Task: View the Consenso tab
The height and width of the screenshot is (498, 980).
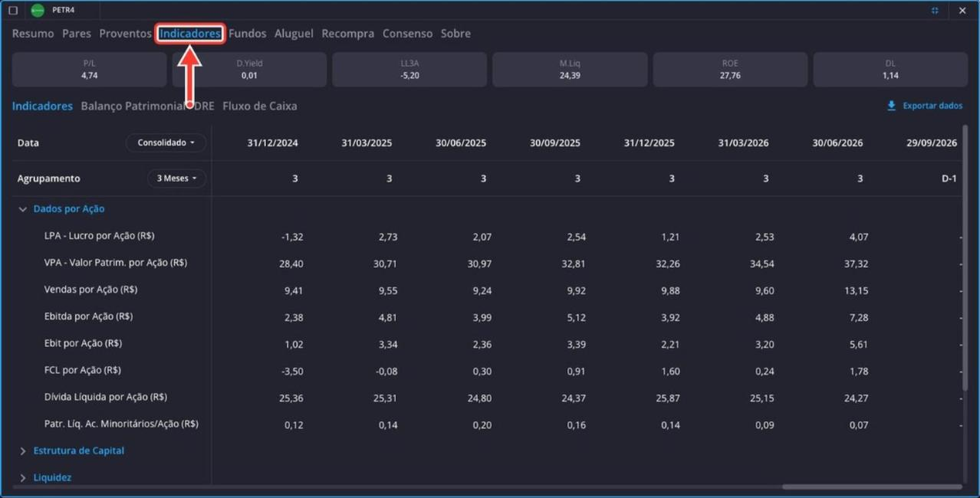Action: (407, 34)
